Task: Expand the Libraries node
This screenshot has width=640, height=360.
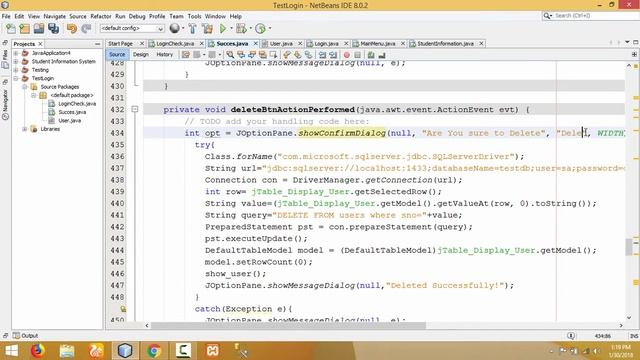Action: [x=24, y=129]
